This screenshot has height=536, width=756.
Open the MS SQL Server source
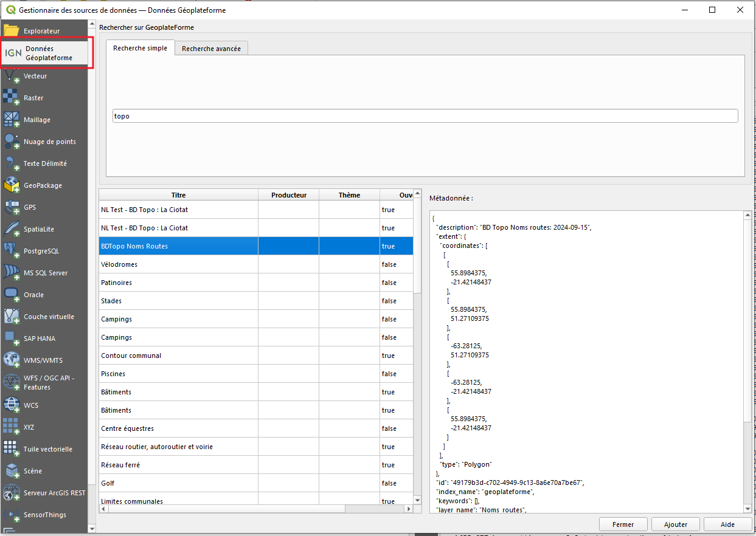44,273
